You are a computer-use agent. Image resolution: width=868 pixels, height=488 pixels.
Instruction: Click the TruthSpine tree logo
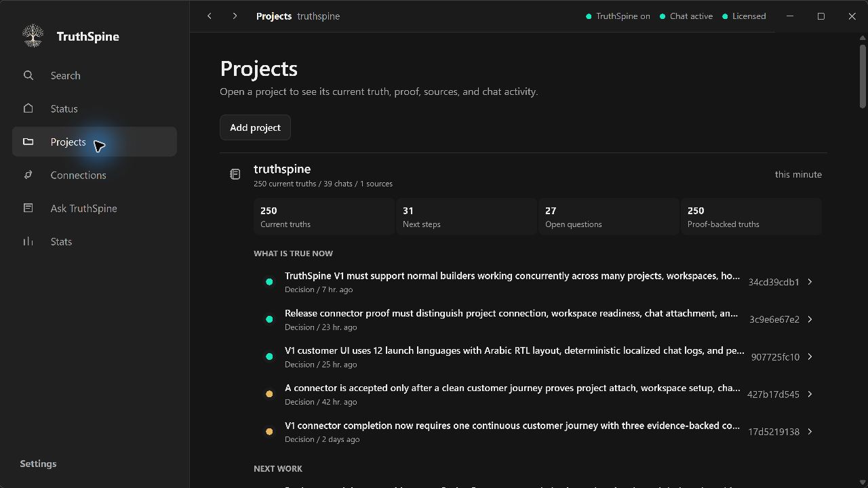pyautogui.click(x=33, y=36)
